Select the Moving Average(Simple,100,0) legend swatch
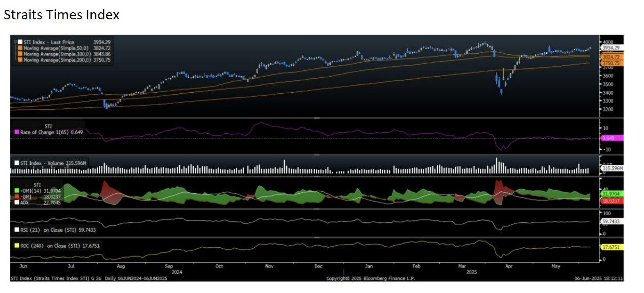644x293 pixels. pyautogui.click(x=20, y=54)
